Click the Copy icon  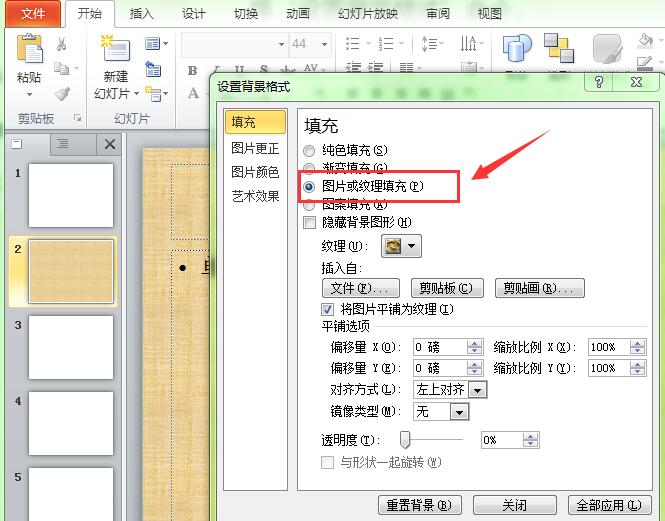point(62,68)
